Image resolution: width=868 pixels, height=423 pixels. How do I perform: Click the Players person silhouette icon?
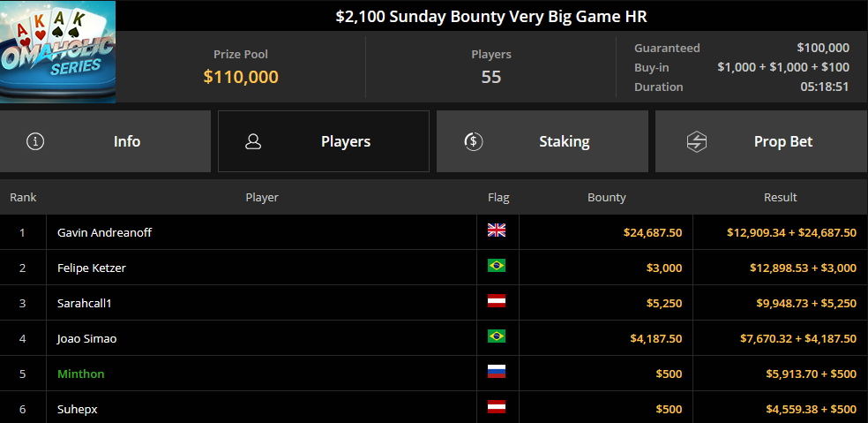[x=253, y=141]
